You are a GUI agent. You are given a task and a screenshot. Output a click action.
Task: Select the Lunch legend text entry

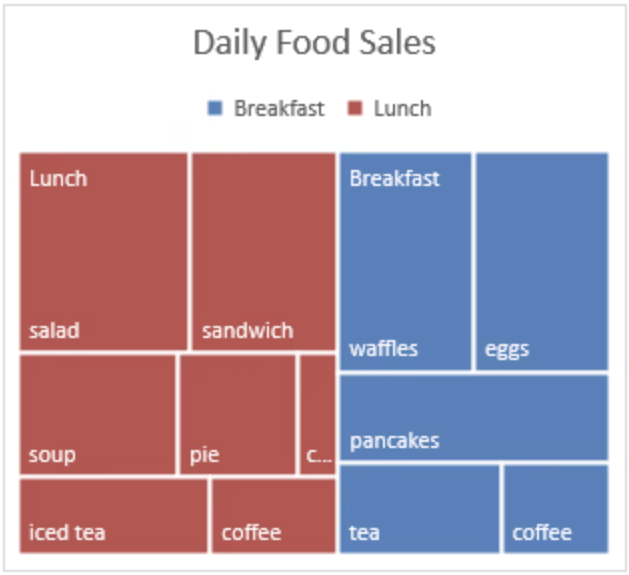coord(402,109)
